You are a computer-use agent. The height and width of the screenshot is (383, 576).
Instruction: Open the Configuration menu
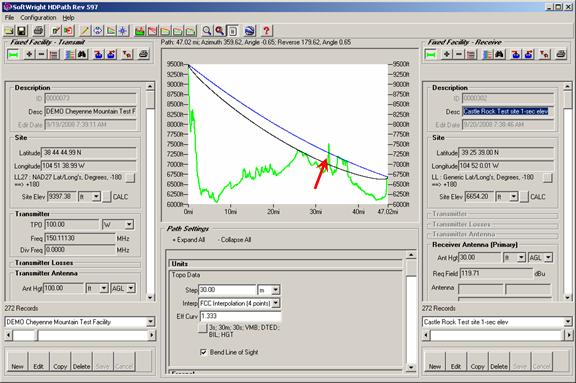(38, 17)
